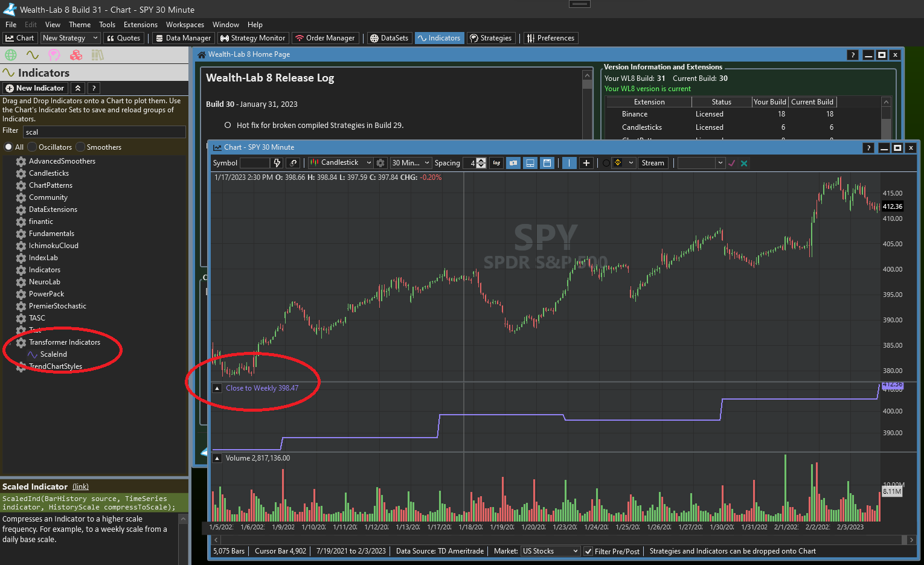Viewport: 924px width, 565px height.
Task: Select the red Building Blocks cubes icon
Action: click(76, 55)
